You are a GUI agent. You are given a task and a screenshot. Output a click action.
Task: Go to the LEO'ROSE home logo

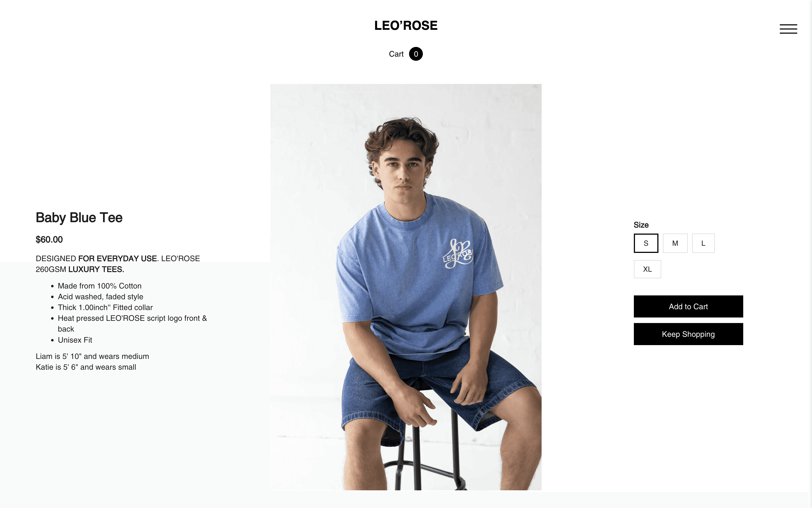click(x=406, y=25)
